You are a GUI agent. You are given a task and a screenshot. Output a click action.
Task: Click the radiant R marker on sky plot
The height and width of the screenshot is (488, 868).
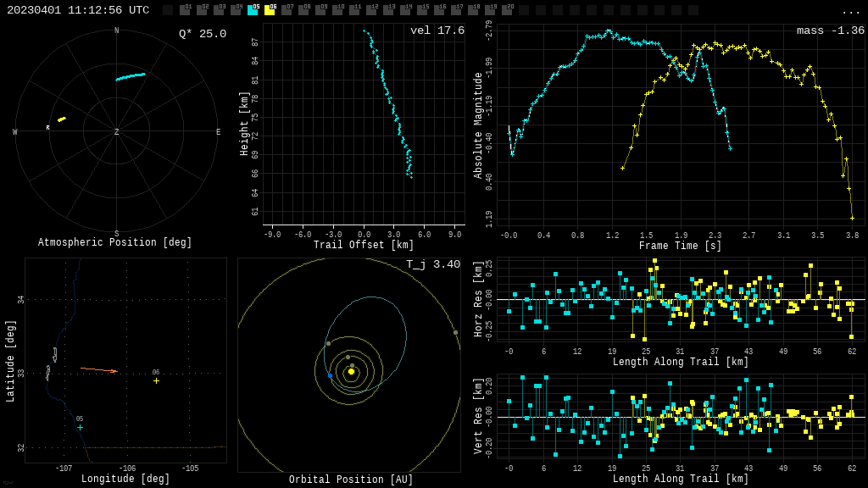[x=48, y=128]
